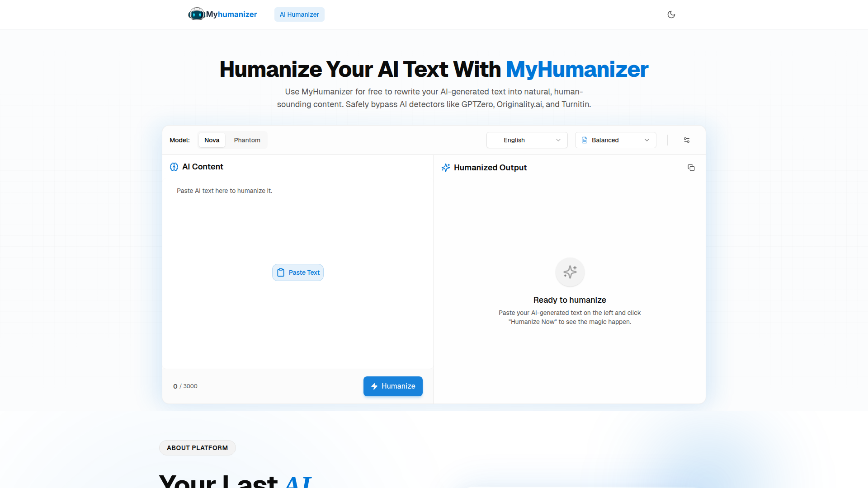
Task: Click the large sparkle placeholder icon
Action: pos(570,272)
